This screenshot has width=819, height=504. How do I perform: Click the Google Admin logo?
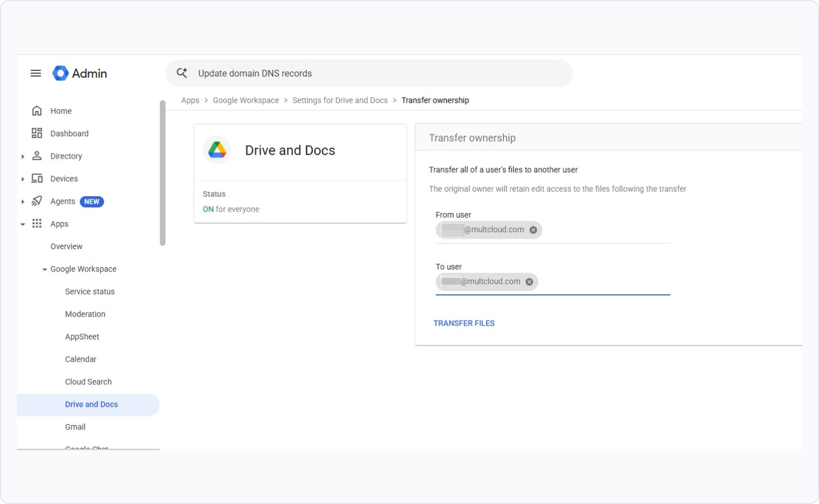[x=80, y=73]
